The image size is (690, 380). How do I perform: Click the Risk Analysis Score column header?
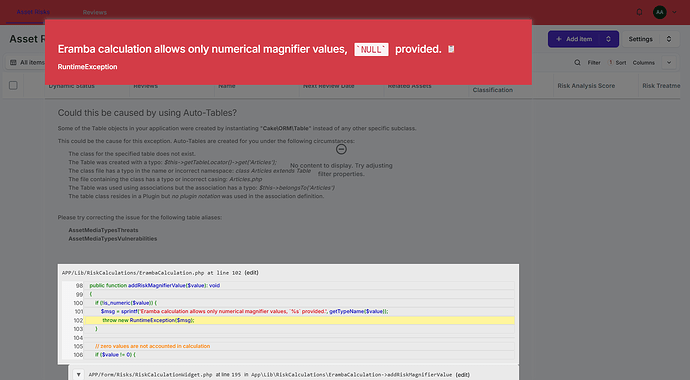(586, 86)
